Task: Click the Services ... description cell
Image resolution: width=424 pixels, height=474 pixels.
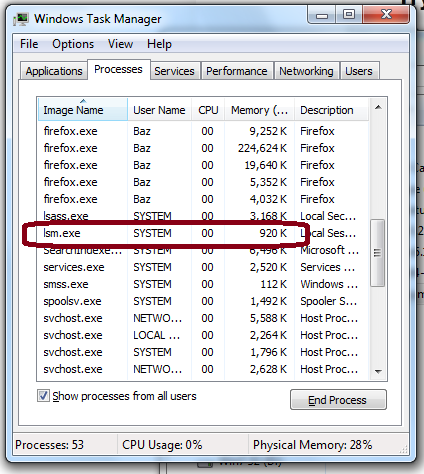Action: pyautogui.click(x=328, y=267)
